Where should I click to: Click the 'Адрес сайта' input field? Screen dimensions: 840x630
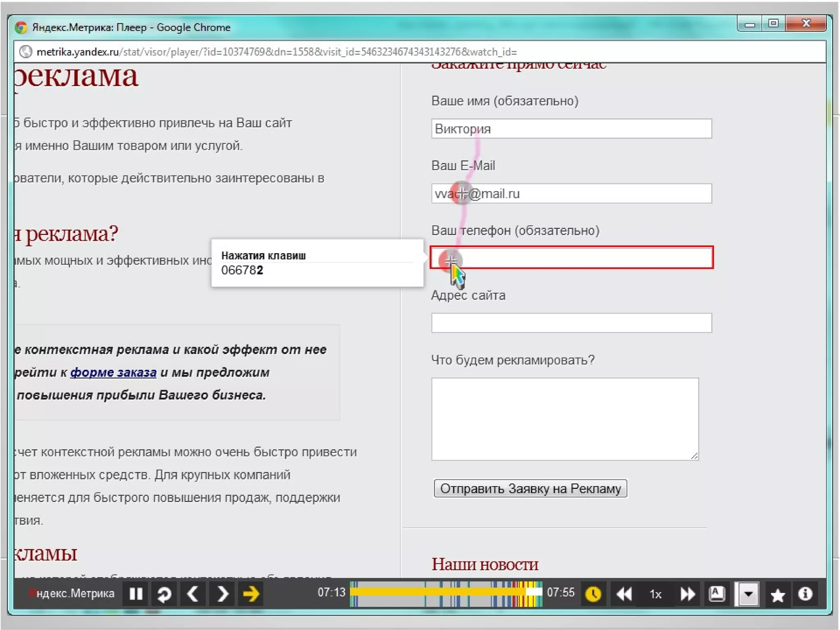pos(571,323)
